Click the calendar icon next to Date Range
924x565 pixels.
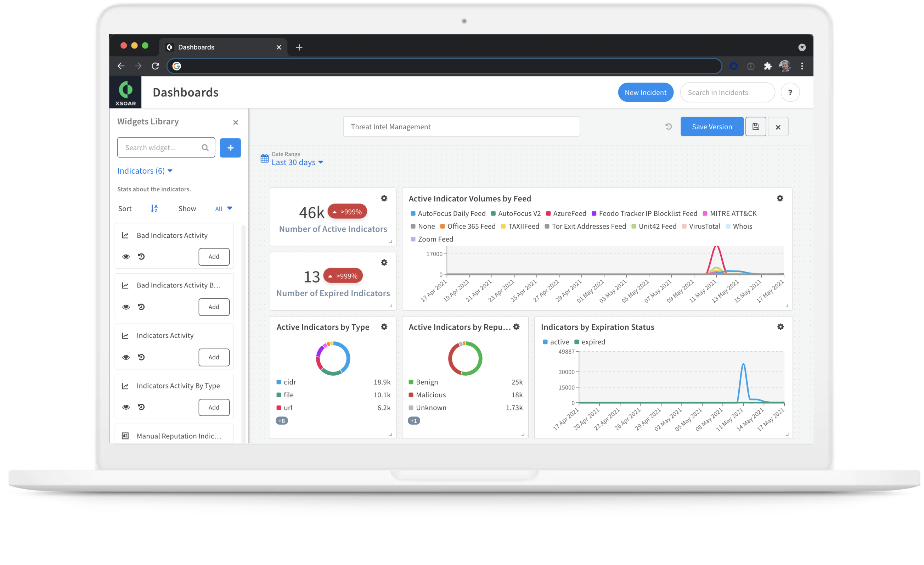tap(264, 158)
